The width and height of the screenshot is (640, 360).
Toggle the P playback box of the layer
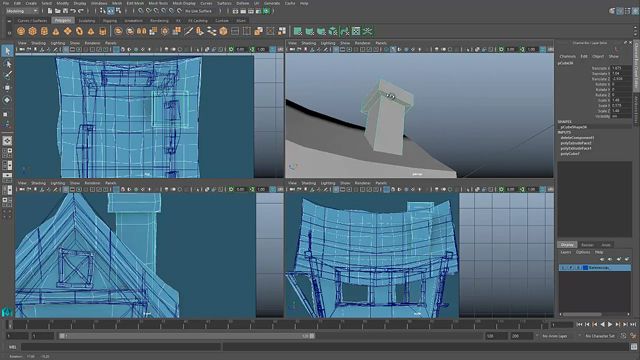point(571,268)
